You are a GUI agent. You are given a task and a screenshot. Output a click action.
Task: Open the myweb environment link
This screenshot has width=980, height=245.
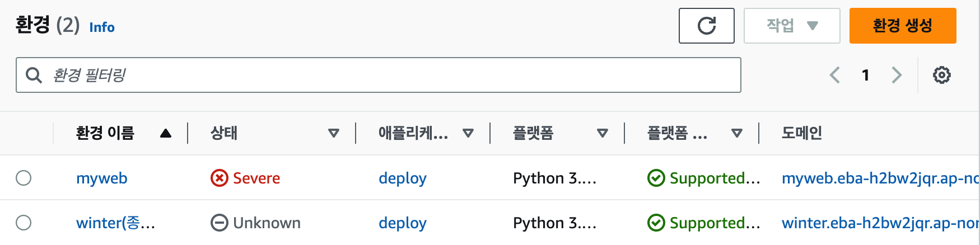102,178
